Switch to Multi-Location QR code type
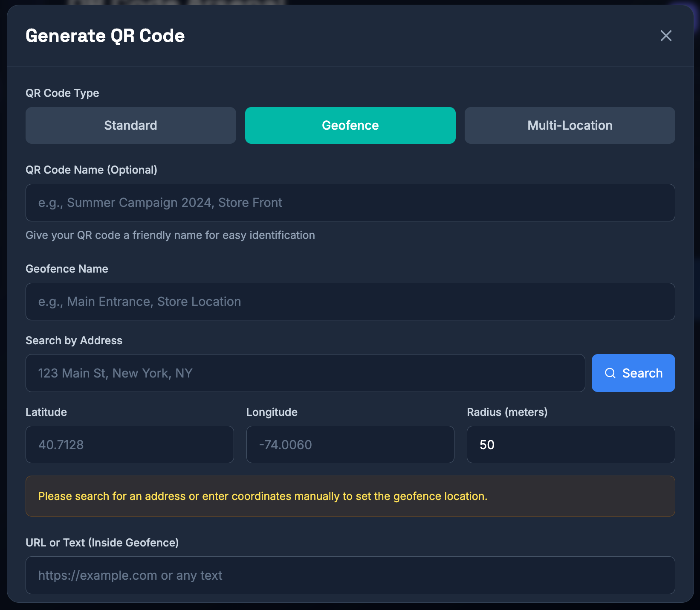This screenshot has width=700, height=610. pyautogui.click(x=570, y=125)
